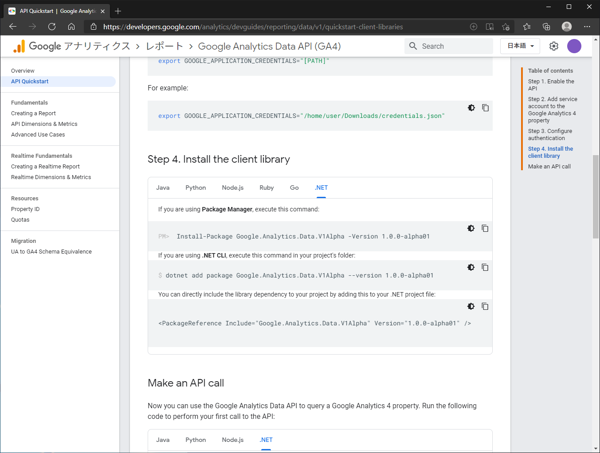Open Property ID in sidebar
This screenshot has width=600, height=453.
[25, 209]
